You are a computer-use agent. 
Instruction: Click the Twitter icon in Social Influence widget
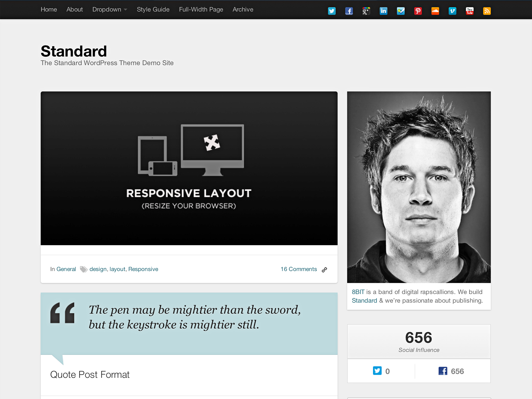[377, 371]
